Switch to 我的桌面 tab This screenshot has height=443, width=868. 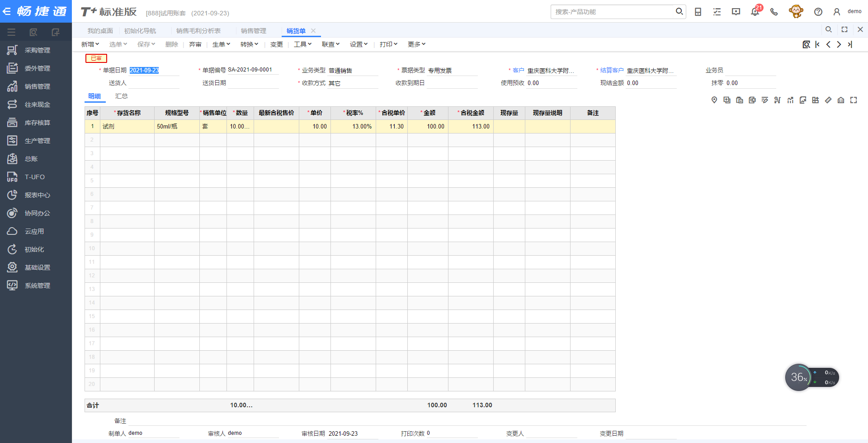[x=100, y=31]
